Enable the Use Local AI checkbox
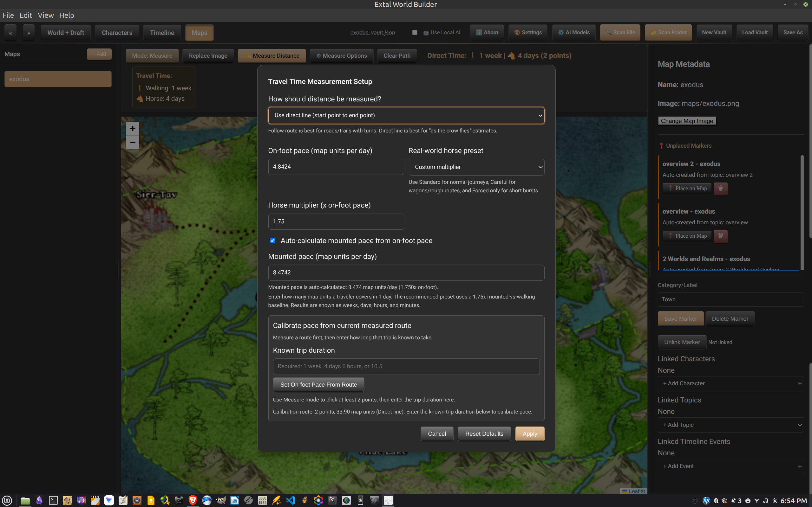 415,33
